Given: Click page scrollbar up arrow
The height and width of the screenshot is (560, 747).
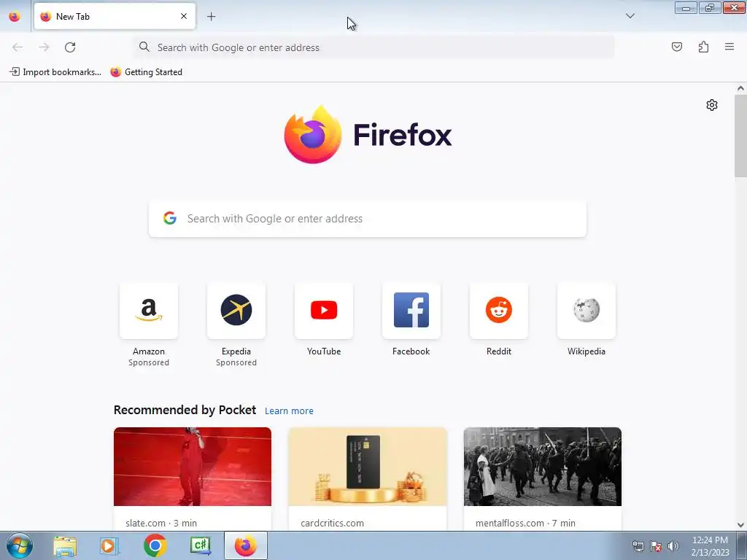Looking at the screenshot, I should (x=740, y=88).
